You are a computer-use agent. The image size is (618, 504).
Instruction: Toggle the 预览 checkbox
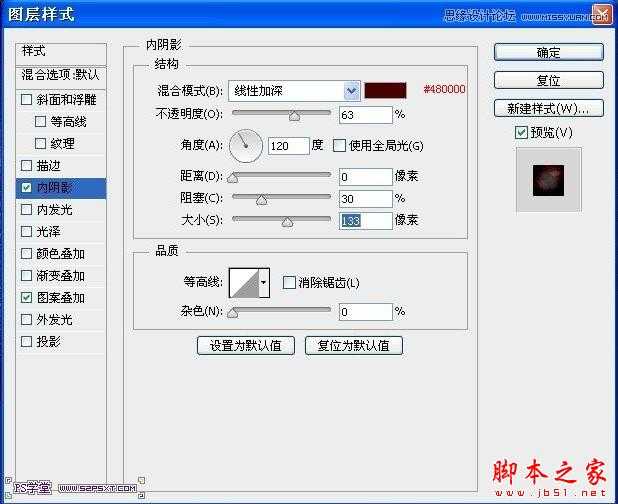click(x=521, y=132)
